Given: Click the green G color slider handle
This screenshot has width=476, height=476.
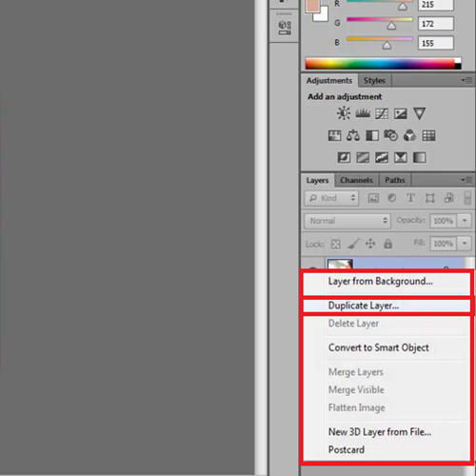Looking at the screenshot, I should [x=391, y=26].
